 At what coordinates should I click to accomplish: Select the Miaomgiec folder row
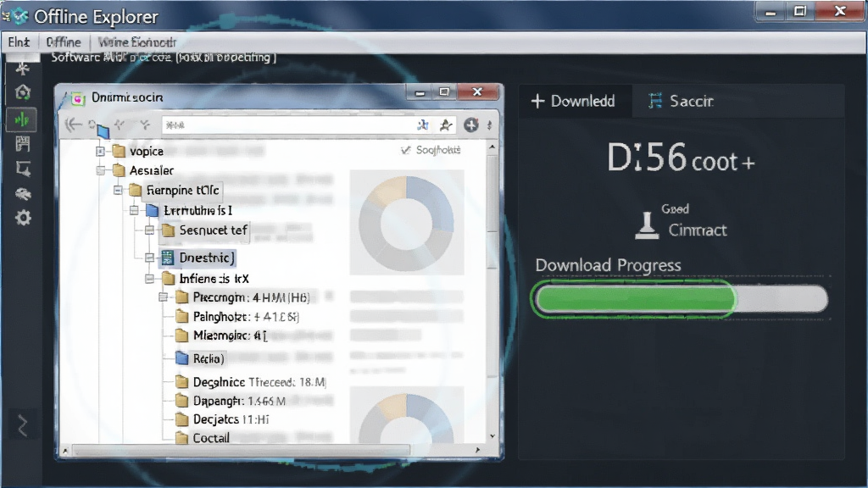(221, 335)
